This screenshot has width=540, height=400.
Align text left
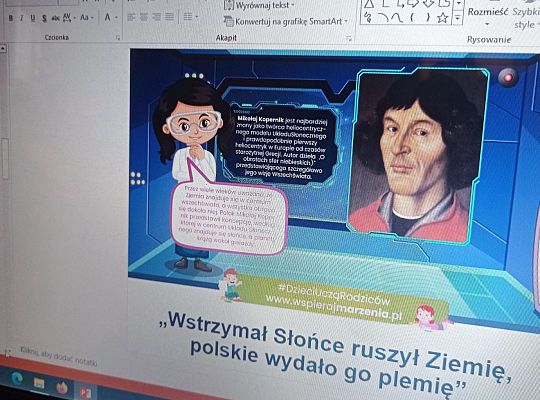coord(131,17)
